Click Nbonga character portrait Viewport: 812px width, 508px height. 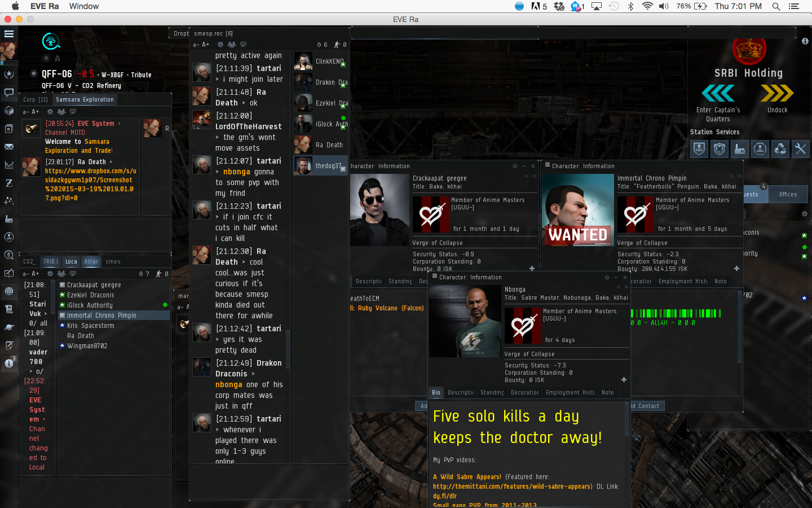(465, 321)
